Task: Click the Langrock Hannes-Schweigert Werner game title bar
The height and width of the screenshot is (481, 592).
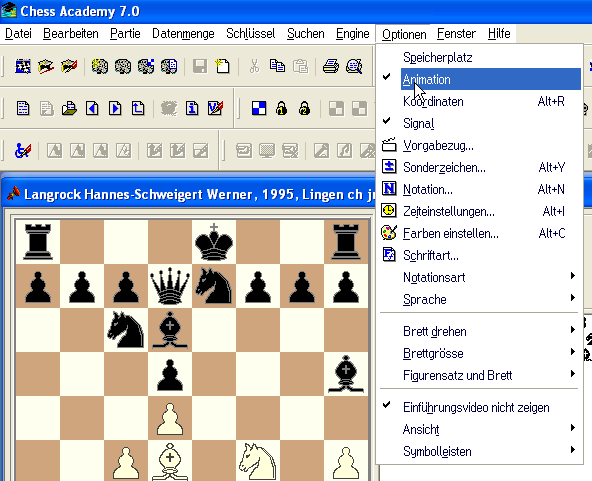Action: click(x=189, y=194)
